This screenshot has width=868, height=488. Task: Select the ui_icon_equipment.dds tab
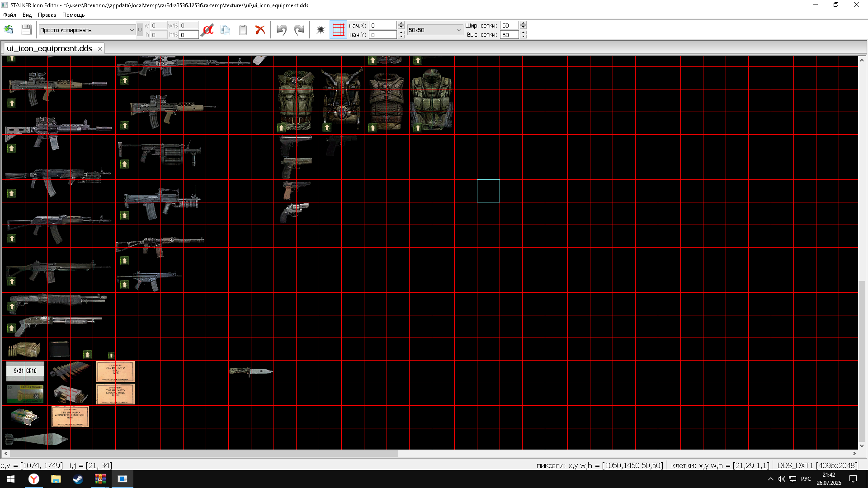[49, 48]
